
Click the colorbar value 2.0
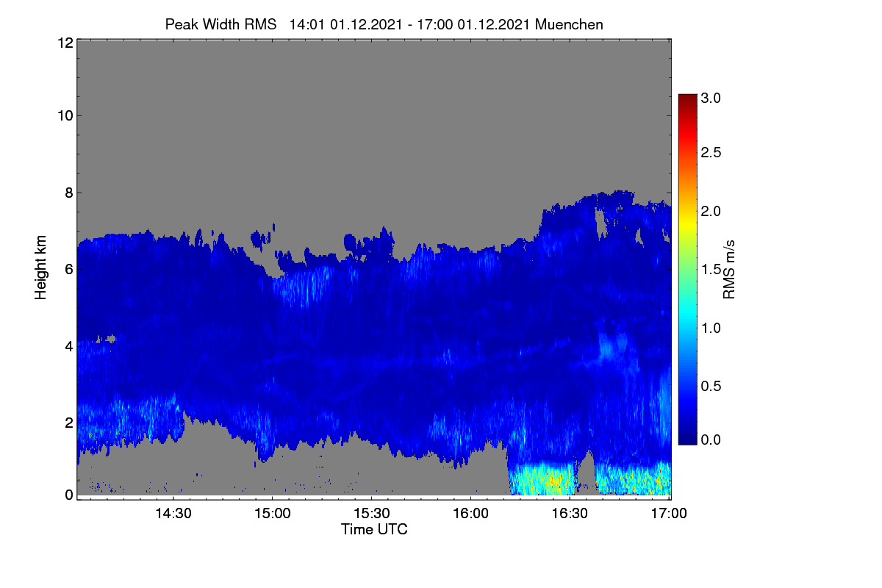(711, 211)
